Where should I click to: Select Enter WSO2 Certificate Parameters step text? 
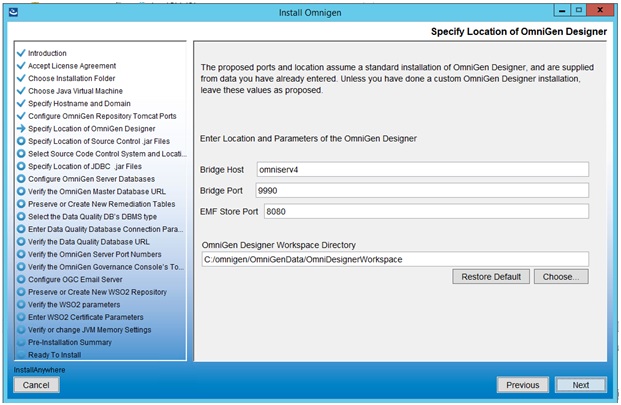pos(86,317)
